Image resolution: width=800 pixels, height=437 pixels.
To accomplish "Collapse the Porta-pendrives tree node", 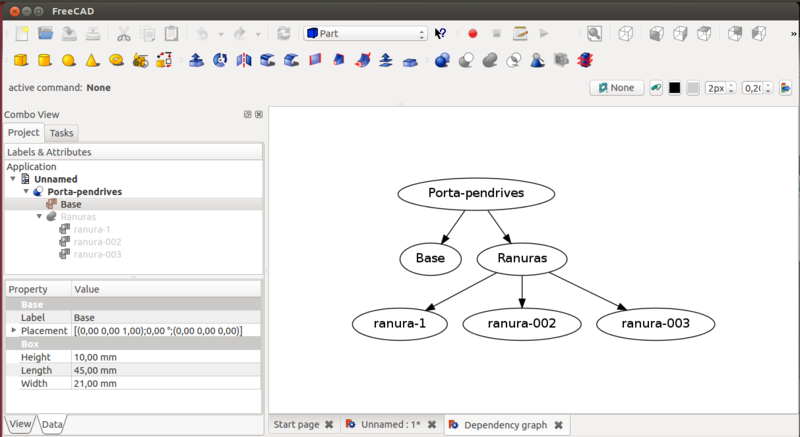I will (27, 191).
